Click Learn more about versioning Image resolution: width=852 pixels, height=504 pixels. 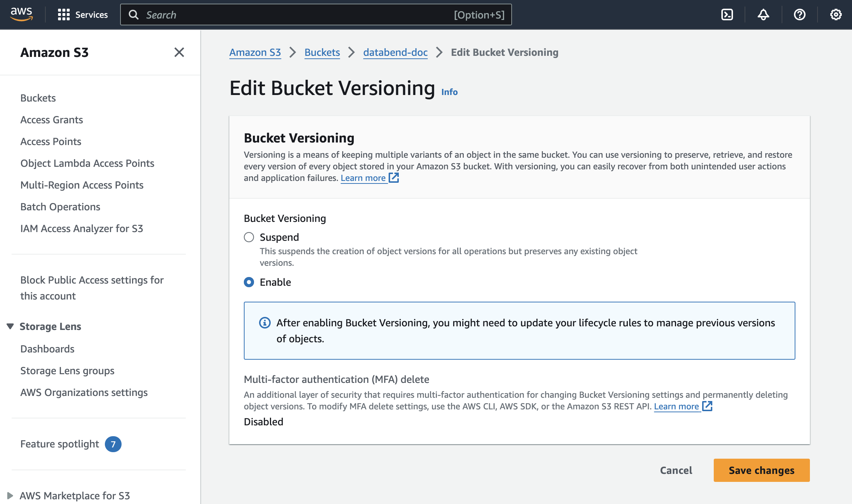pyautogui.click(x=363, y=178)
